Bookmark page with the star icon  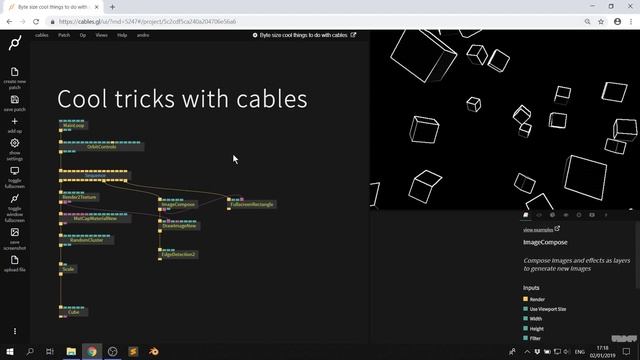[x=601, y=22]
